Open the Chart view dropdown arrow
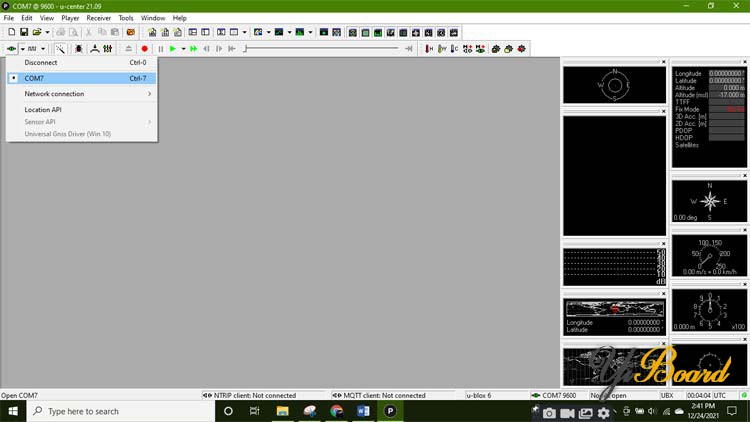This screenshot has width=750, height=422. coord(289,32)
